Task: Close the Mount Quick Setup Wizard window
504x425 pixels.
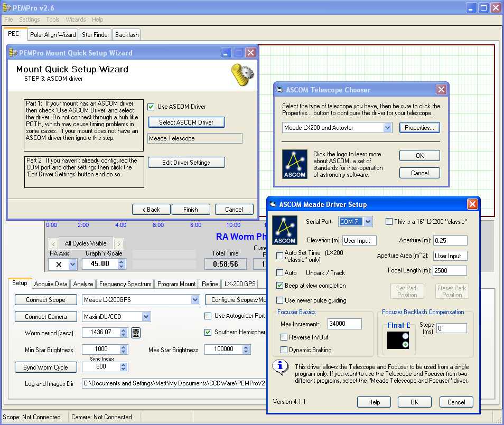Action: [251, 53]
